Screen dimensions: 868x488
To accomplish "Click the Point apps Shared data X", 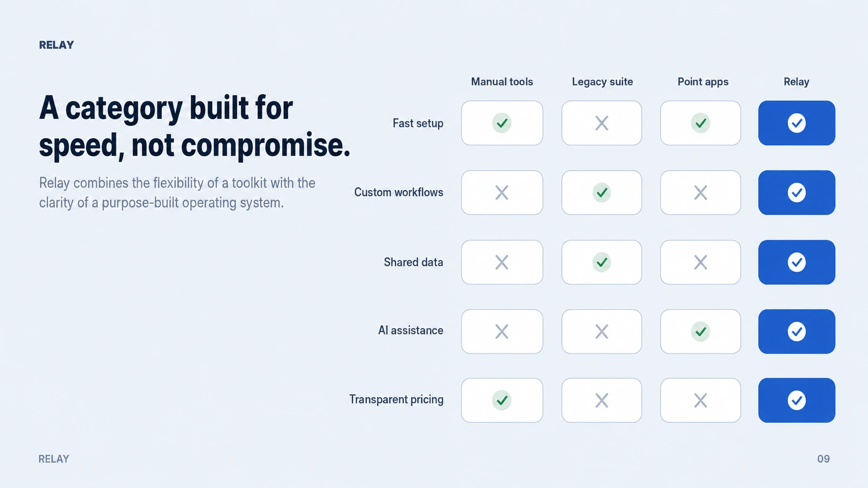I will pos(700,262).
